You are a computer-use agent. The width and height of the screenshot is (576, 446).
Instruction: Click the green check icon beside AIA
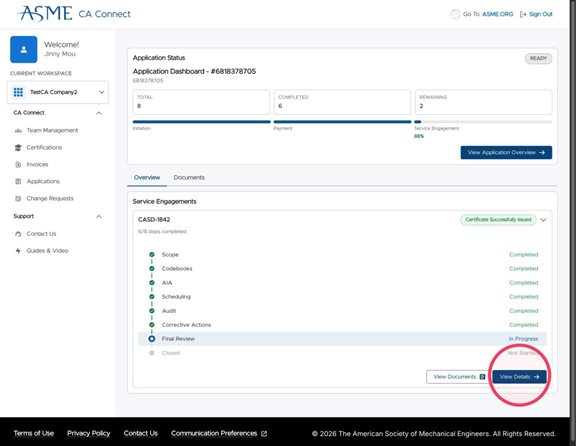[152, 283]
